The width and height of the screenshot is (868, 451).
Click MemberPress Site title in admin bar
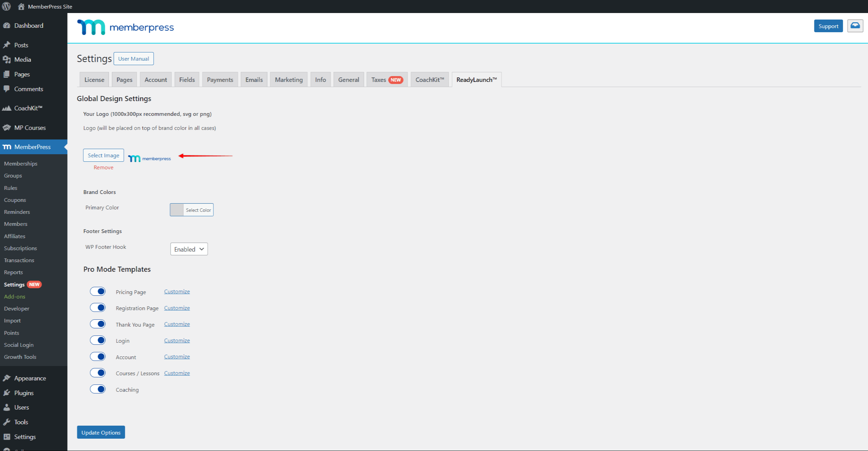click(50, 7)
